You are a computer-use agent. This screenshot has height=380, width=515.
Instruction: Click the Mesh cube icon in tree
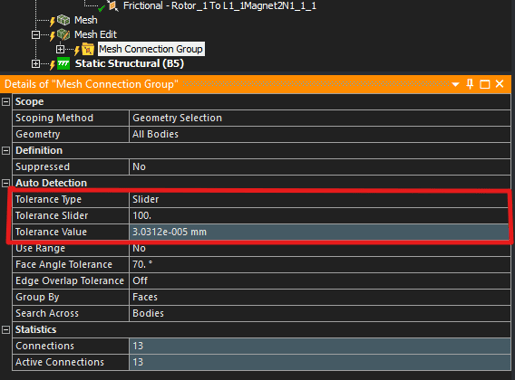63,20
